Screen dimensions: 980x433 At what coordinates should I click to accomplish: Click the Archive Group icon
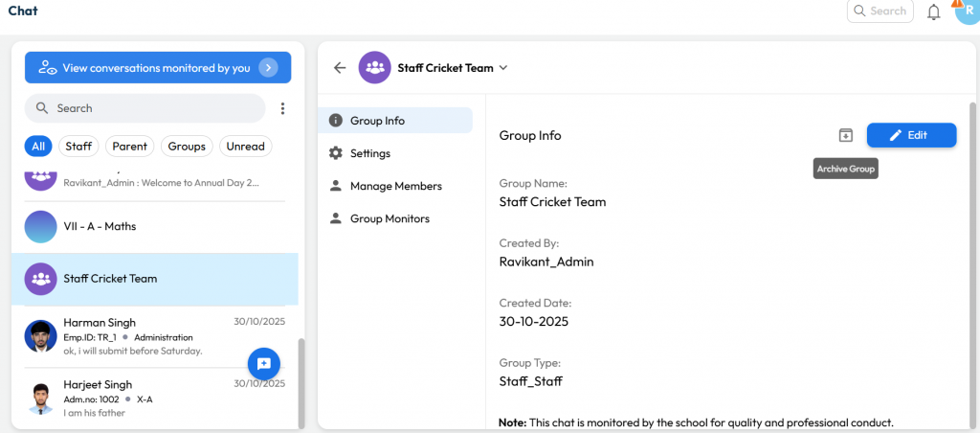coord(845,135)
